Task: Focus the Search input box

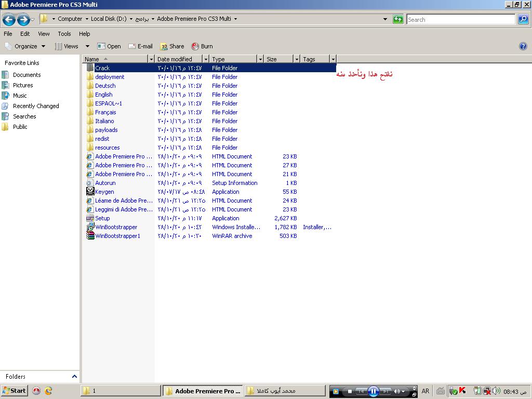Action: 461,19
